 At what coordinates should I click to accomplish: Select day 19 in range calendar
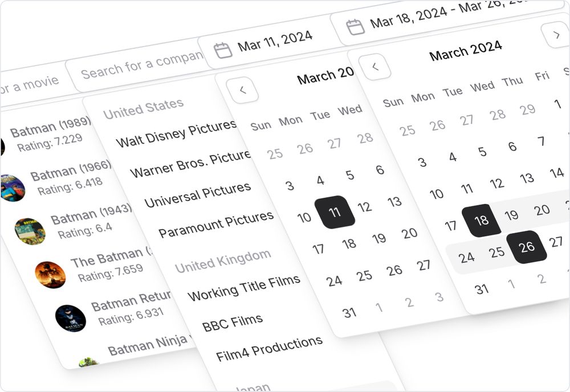point(511,215)
